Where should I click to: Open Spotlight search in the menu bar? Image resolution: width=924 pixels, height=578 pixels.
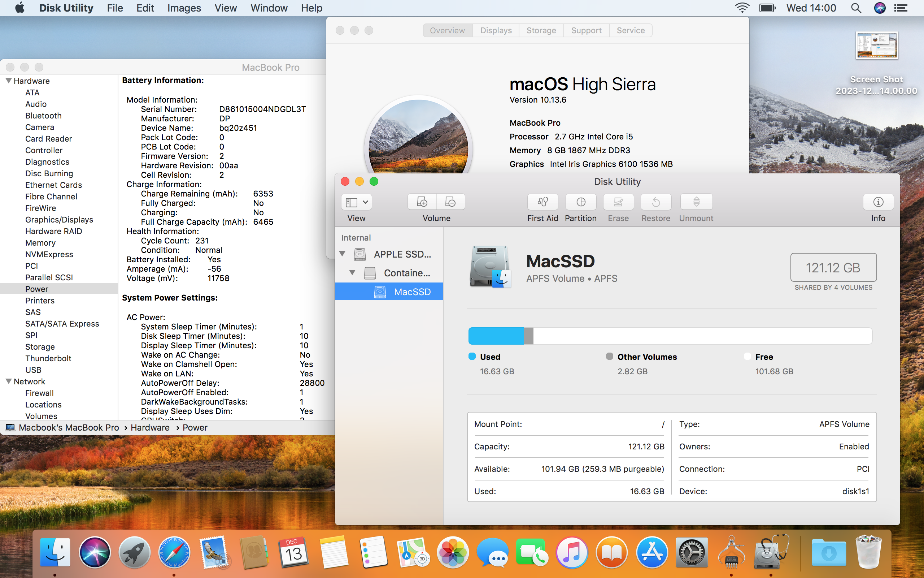pyautogui.click(x=856, y=8)
